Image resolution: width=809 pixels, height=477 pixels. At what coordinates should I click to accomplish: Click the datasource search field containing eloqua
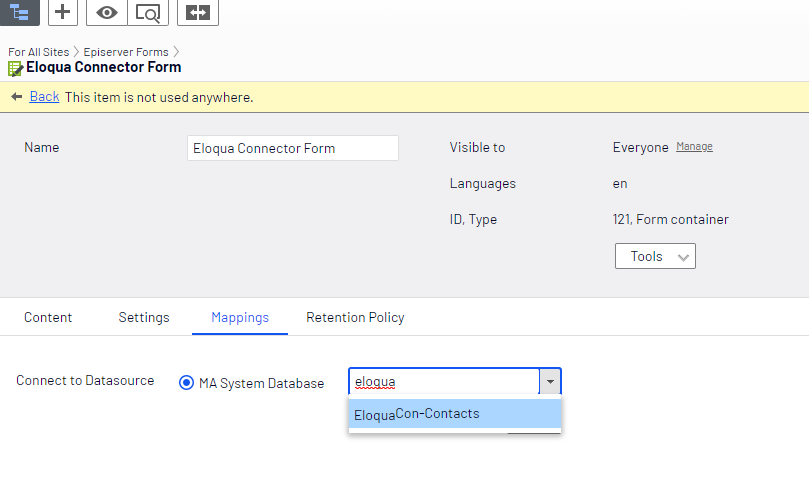tap(444, 382)
